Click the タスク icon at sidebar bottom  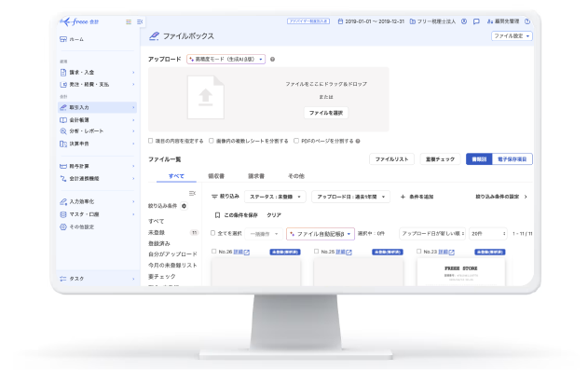click(63, 279)
